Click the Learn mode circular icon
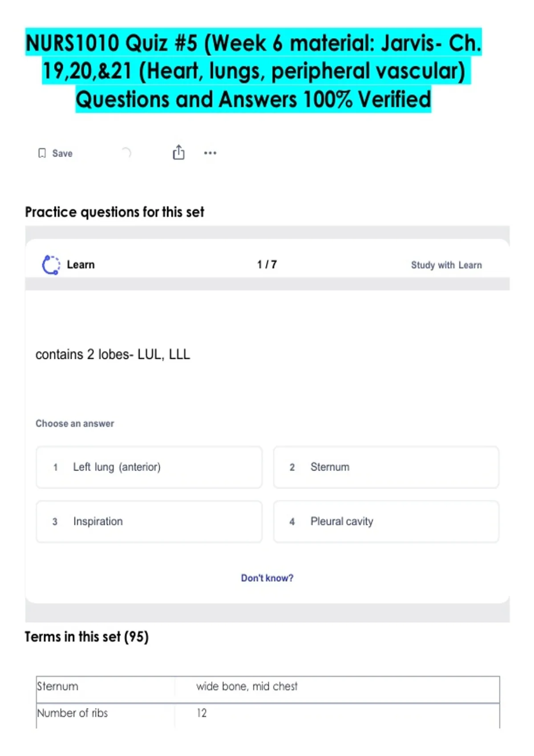The image size is (534, 756). tap(51, 265)
